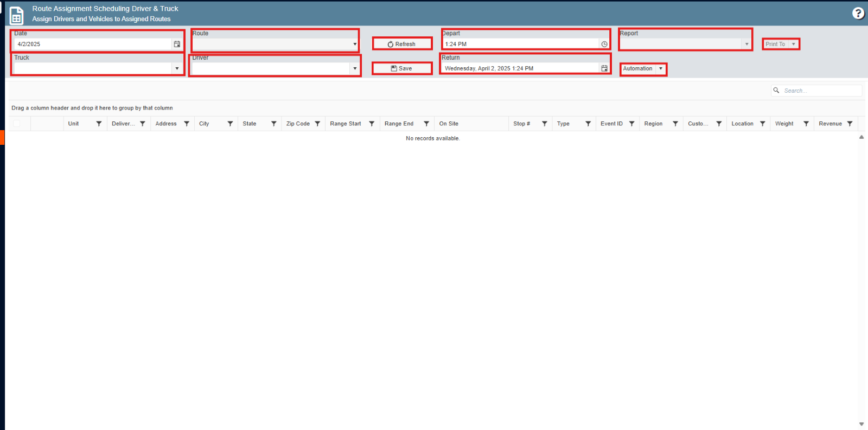
Task: Sort by the Unit column header
Action: point(73,124)
